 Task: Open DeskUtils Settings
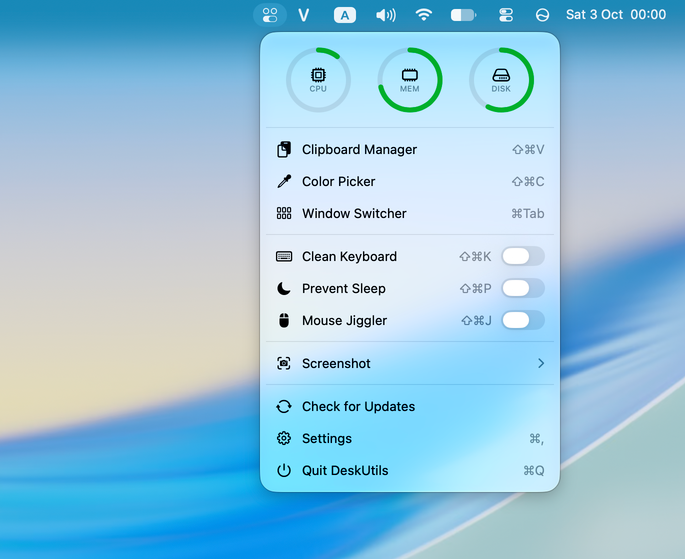(410, 438)
